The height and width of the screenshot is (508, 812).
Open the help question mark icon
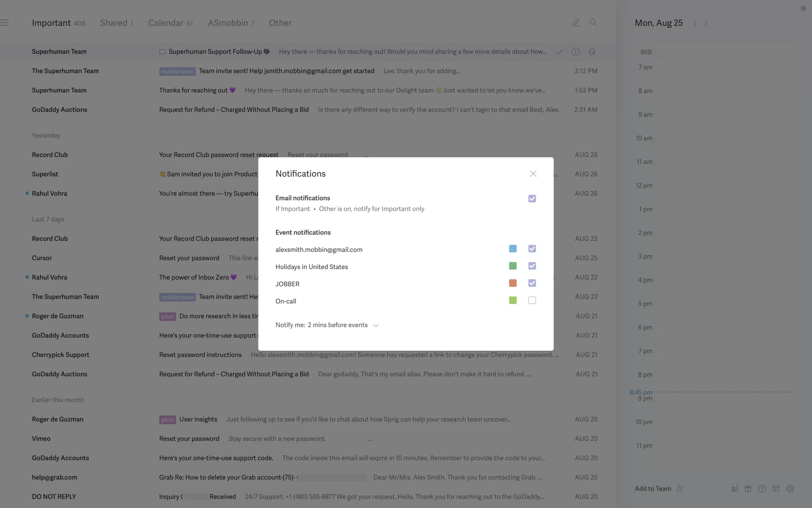762,489
